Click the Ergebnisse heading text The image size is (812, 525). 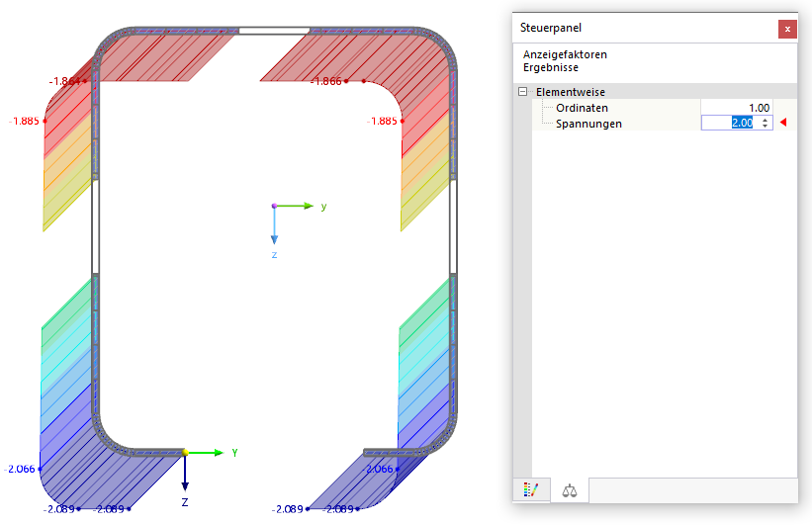(551, 68)
